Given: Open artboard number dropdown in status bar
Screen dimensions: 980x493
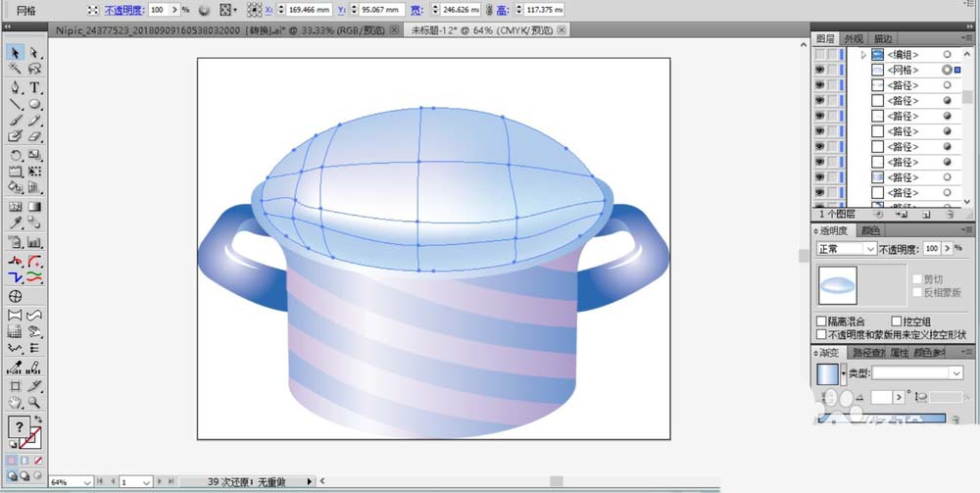Looking at the screenshot, I should pos(146,482).
